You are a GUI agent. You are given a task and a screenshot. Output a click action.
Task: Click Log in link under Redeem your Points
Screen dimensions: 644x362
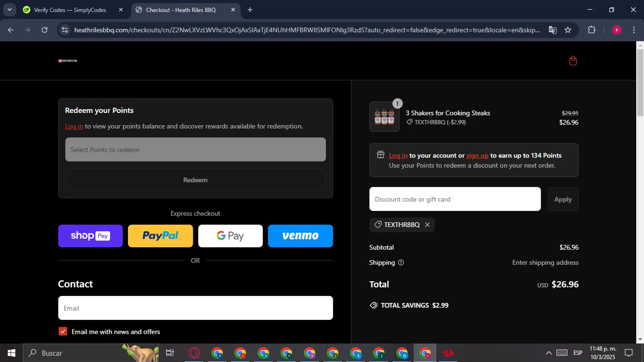pos(74,126)
